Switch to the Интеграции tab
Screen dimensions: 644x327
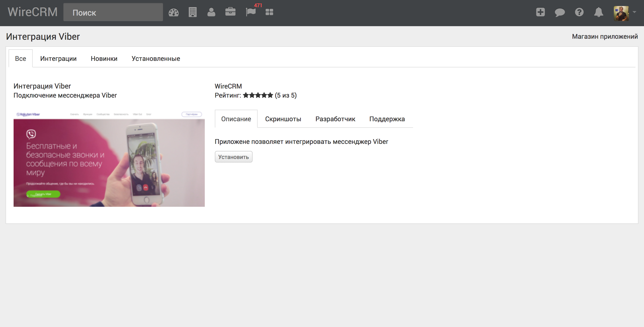tap(58, 58)
